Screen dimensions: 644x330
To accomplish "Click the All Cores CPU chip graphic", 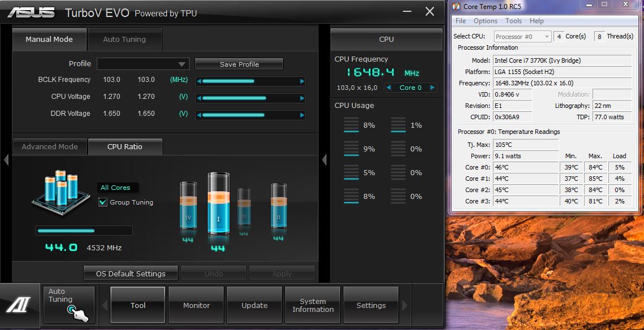I will coord(61,193).
